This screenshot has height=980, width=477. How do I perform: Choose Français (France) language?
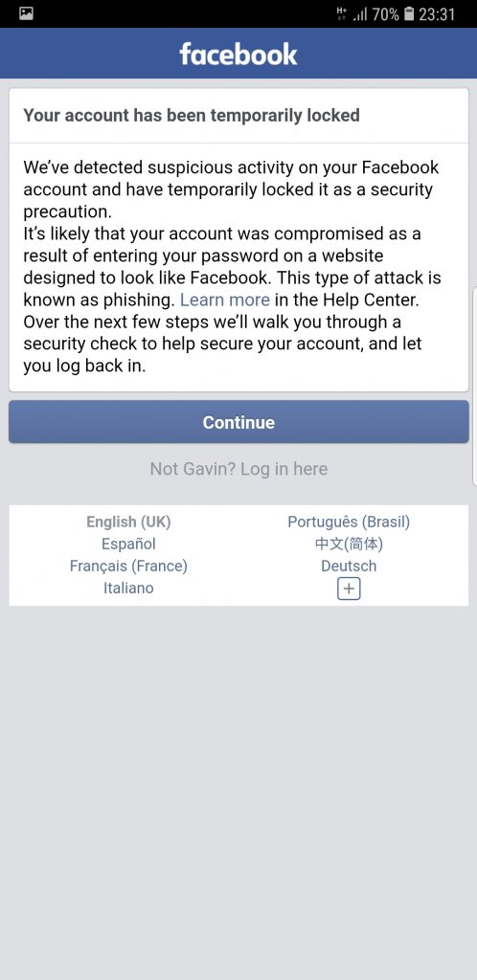click(x=128, y=566)
